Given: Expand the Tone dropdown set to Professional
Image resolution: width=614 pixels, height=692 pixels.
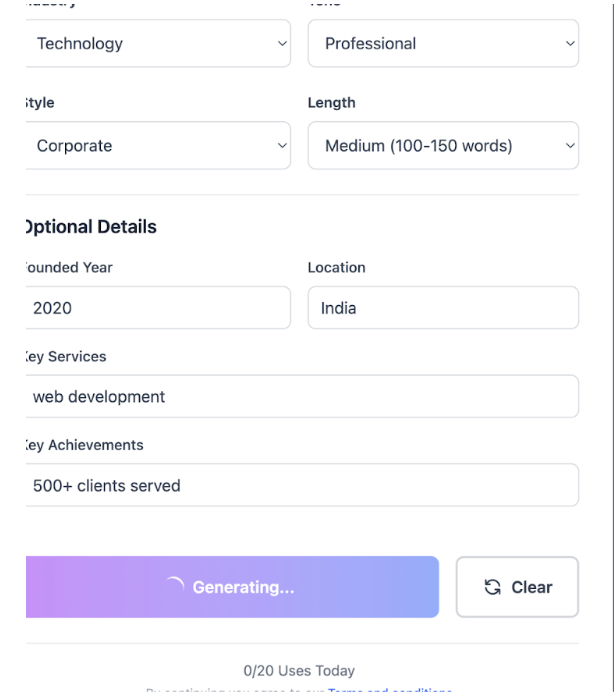Looking at the screenshot, I should point(440,44).
